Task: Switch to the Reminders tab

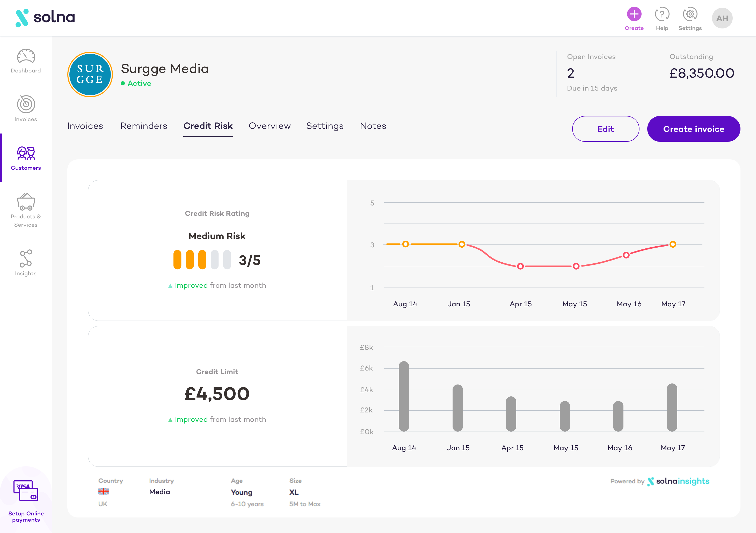Action: point(143,126)
